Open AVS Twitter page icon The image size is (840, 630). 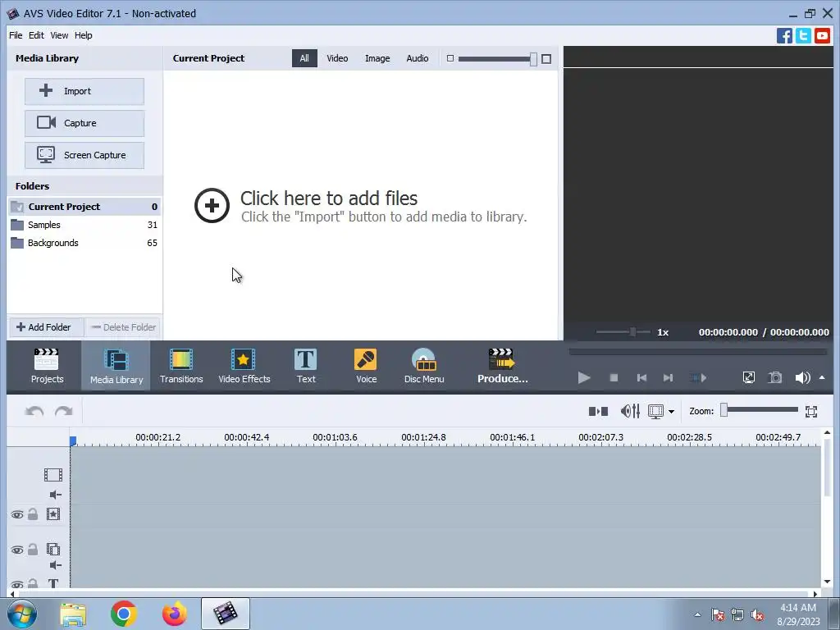(803, 36)
